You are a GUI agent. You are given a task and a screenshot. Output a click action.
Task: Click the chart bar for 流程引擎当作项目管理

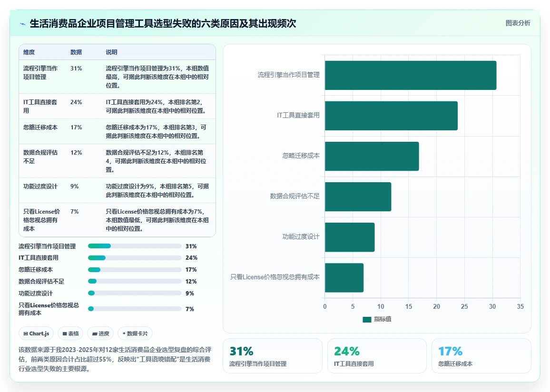411,75
